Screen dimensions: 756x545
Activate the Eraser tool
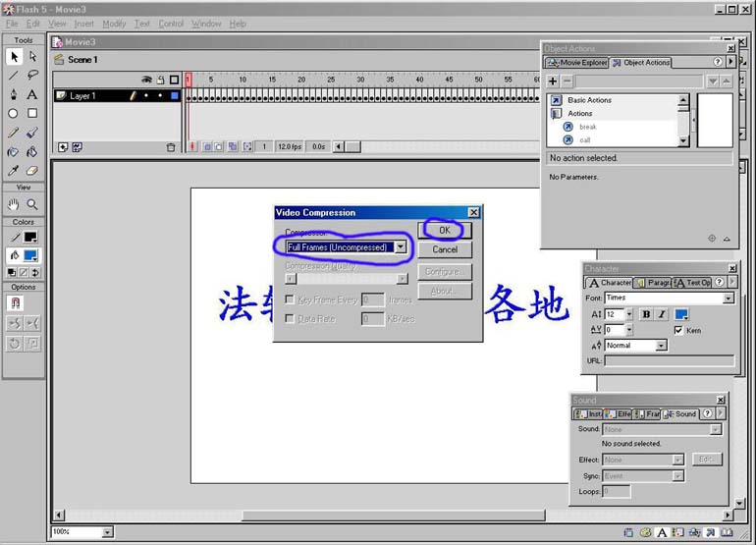click(32, 170)
